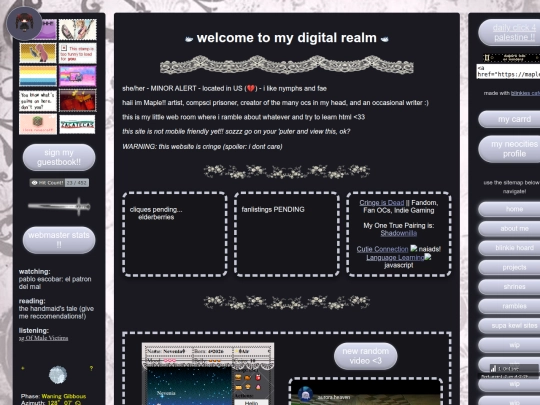The image size is (540, 405).
Task: Open the shrines page
Action: tap(509, 287)
